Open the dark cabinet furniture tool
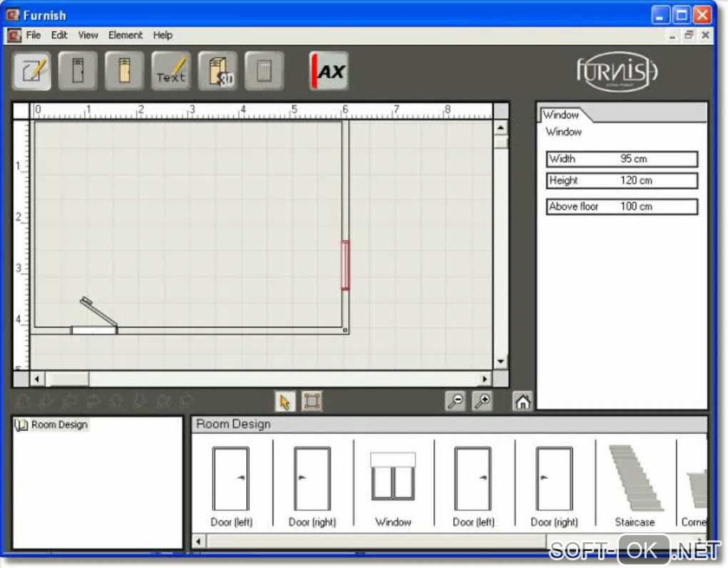The image size is (728, 568). (78, 71)
